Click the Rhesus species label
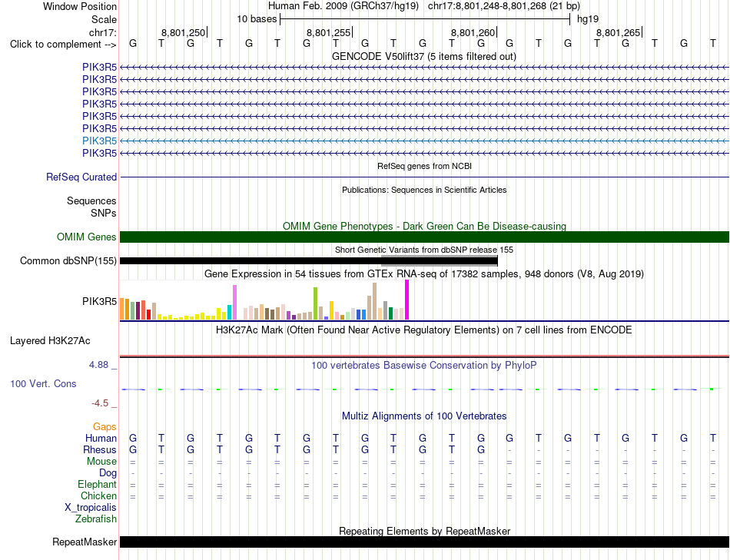Screen dimensions: 730x560 [x=100, y=449]
